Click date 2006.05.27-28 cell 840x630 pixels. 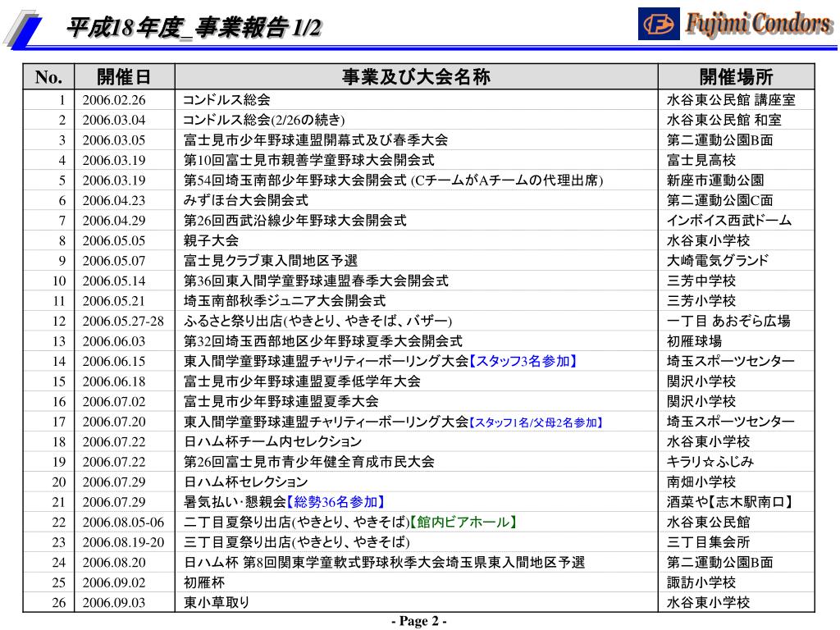tap(123, 322)
